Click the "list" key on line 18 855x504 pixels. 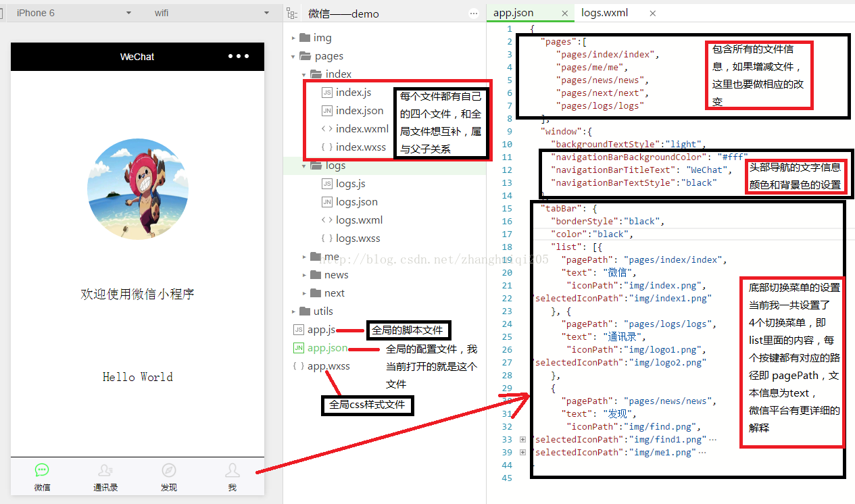(566, 247)
